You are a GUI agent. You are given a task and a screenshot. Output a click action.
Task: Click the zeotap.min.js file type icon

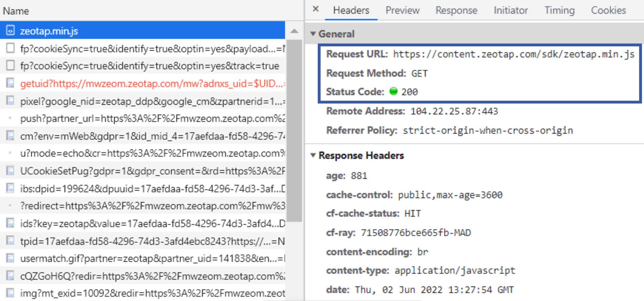click(10, 30)
